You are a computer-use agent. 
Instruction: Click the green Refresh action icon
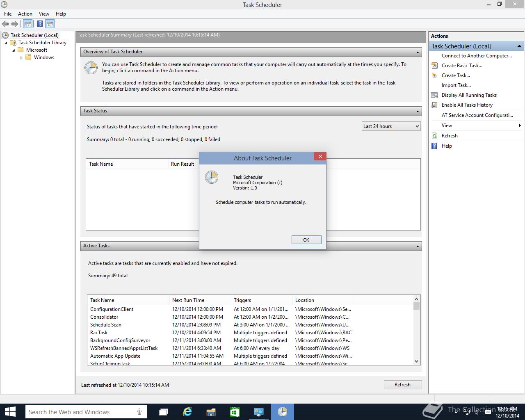point(434,136)
